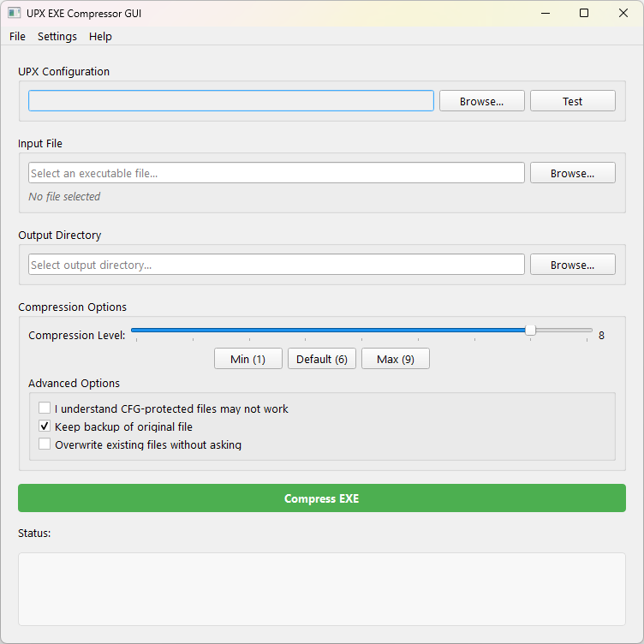The width and height of the screenshot is (644, 644).
Task: Click the Test button
Action: click(573, 101)
